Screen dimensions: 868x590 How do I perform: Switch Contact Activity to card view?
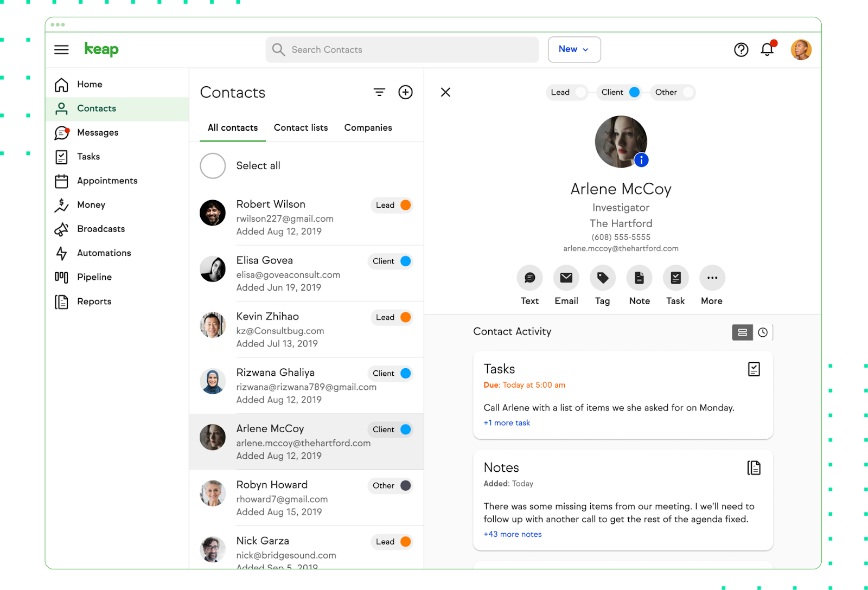point(743,332)
